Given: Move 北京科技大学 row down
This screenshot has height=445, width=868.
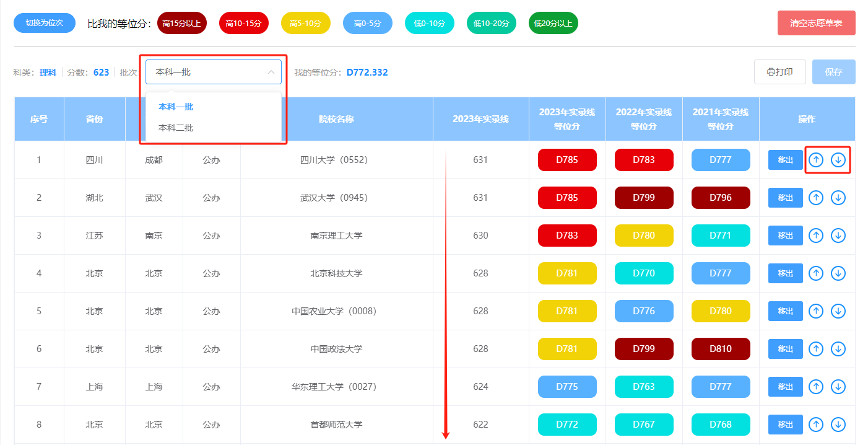Looking at the screenshot, I should (x=838, y=273).
